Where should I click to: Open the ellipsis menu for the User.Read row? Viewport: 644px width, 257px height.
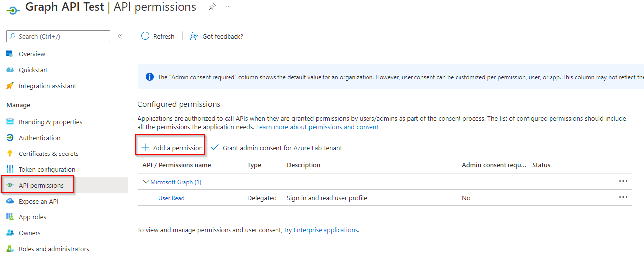pos(623,197)
